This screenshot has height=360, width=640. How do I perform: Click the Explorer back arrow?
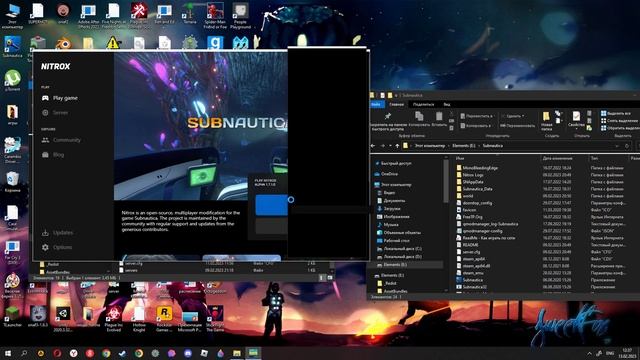click(x=373, y=146)
